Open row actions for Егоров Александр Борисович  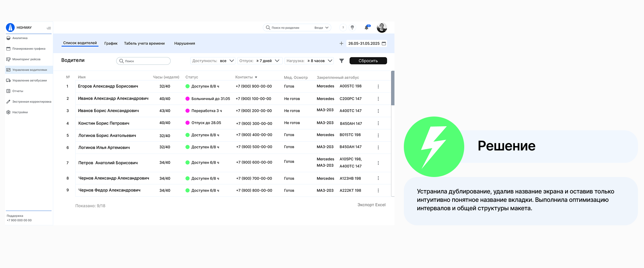point(378,87)
